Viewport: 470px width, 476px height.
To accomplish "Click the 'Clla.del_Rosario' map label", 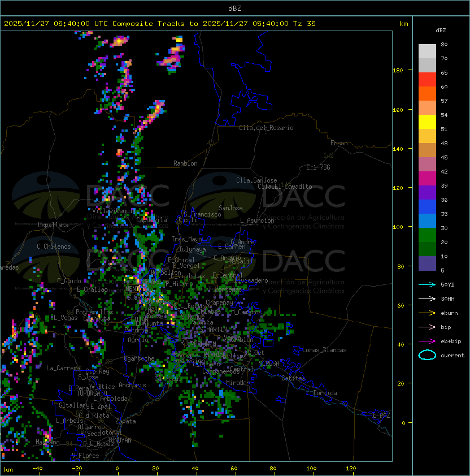I will click(266, 128).
